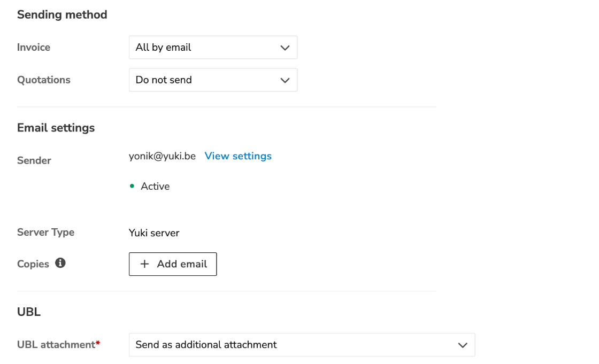Click the Active status text
Image resolution: width=599 pixels, height=364 pixels.
tap(155, 186)
